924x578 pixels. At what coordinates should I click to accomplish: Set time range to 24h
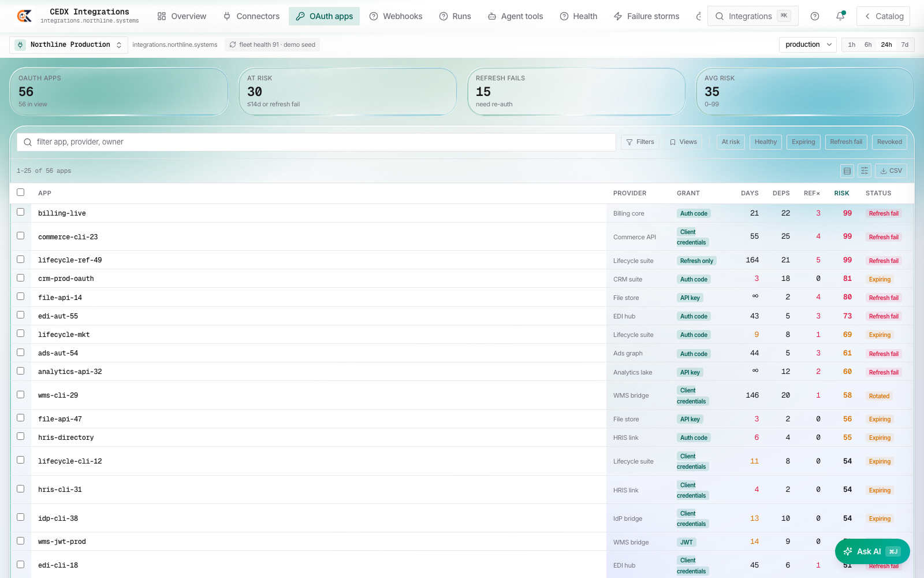click(x=886, y=45)
